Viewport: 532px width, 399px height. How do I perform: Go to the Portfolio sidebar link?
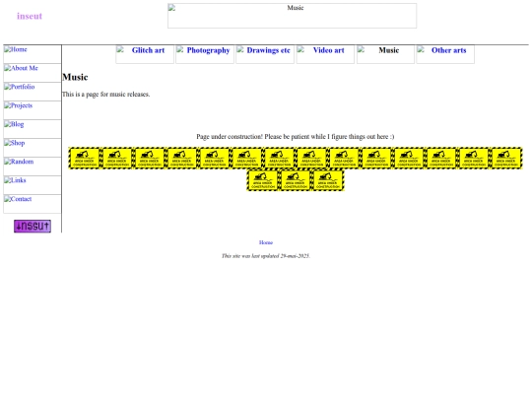(x=33, y=92)
